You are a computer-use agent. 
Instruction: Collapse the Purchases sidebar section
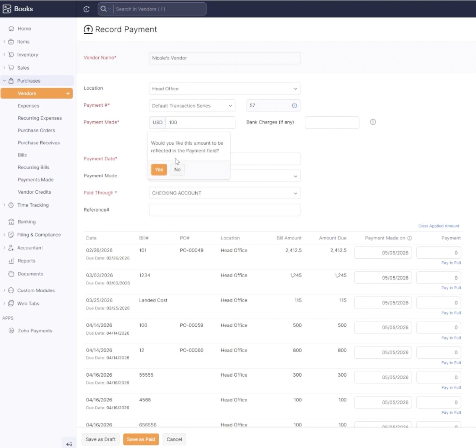(x=4, y=81)
